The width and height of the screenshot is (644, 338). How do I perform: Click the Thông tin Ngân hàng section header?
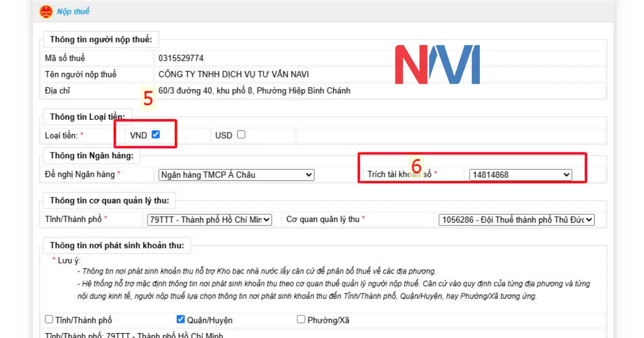pyautogui.click(x=91, y=155)
